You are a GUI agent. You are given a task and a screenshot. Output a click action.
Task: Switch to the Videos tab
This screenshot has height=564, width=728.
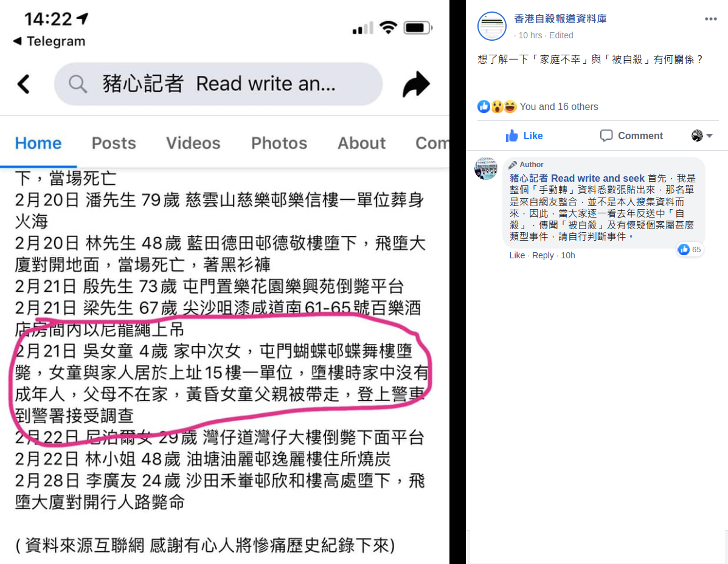tap(193, 143)
